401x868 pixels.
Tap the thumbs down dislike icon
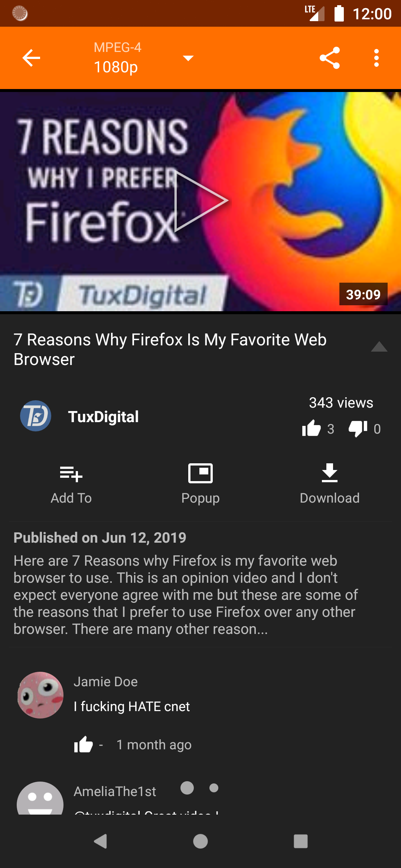(x=358, y=429)
